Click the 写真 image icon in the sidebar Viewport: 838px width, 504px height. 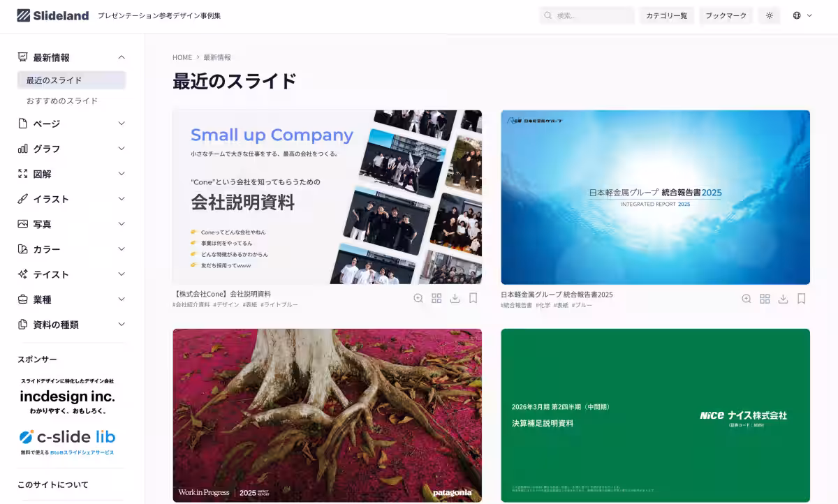(x=24, y=223)
